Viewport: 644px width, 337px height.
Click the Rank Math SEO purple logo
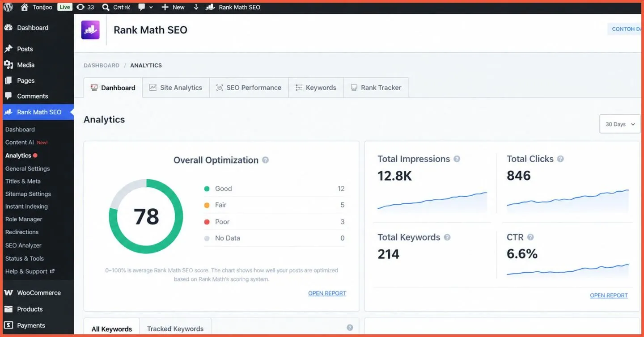tap(90, 30)
